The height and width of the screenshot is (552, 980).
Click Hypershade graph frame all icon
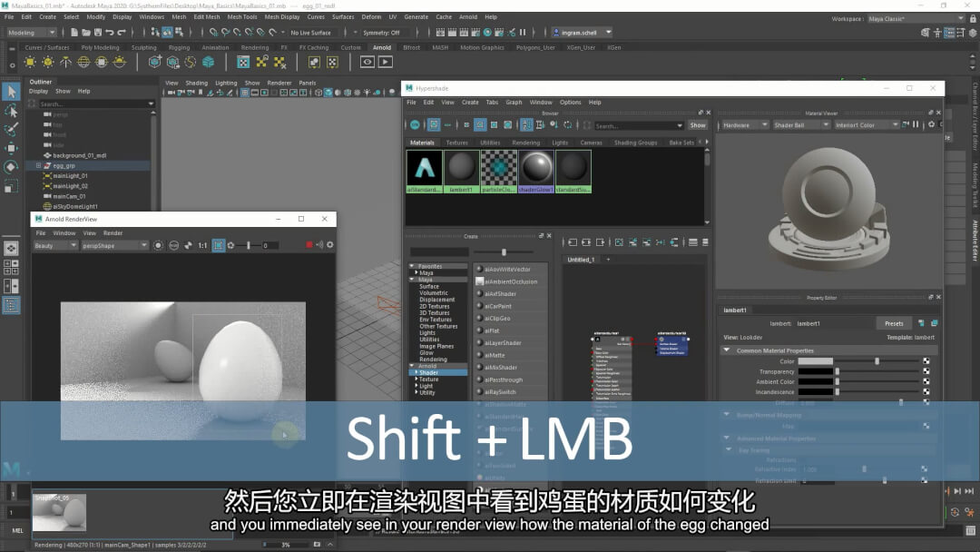(x=619, y=242)
